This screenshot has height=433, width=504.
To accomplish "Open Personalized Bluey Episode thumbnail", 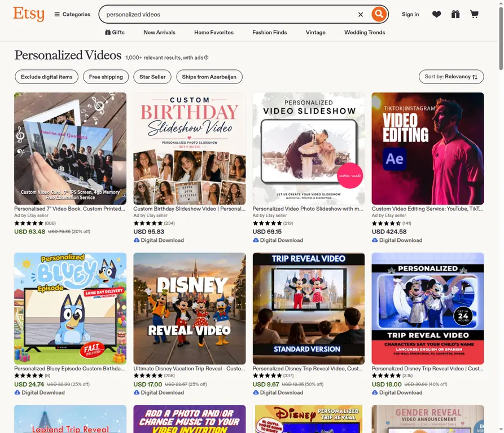I will point(70,308).
